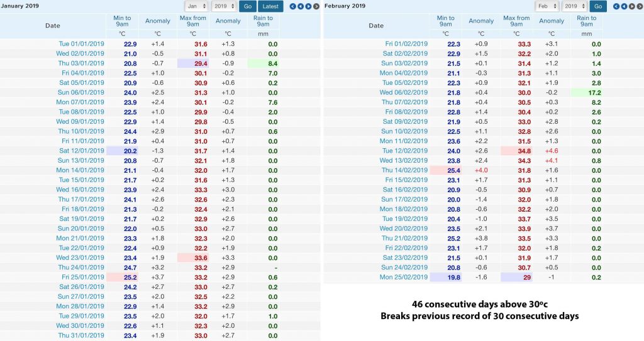The width and height of the screenshot is (644, 341).
Task: Click Max from 9am header in February table
Action: click(516, 21)
